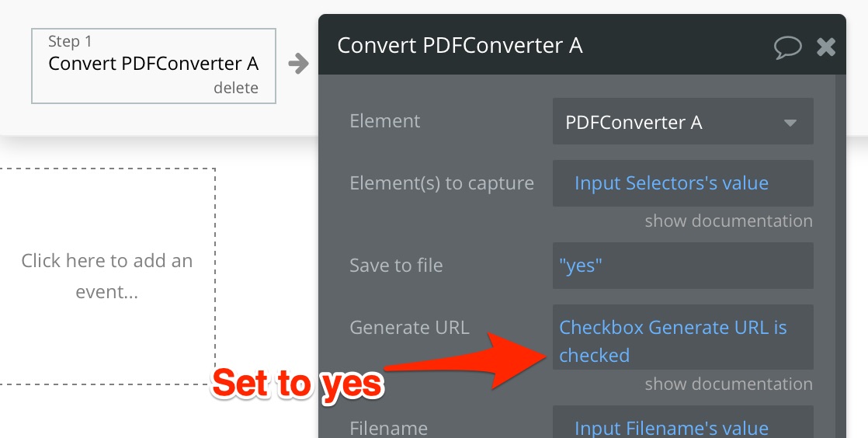Open the Element dropdown showing PDFConverter A
Screen dimensions: 868x438
[x=682, y=122]
